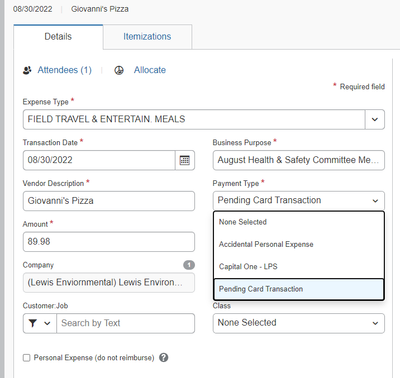The width and height of the screenshot is (400, 378).
Task: Click the Company field Lewis Environmental
Action: click(x=109, y=283)
